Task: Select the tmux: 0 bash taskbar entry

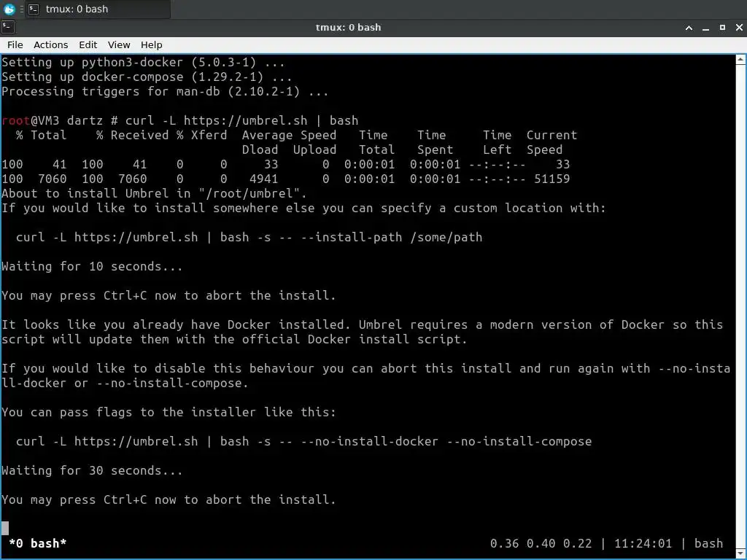Action: tap(97, 9)
